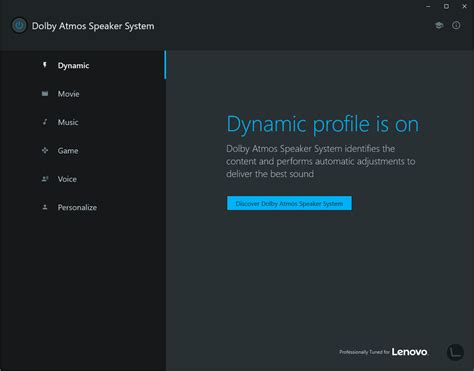Click the 'deliver the best sound' description line
This screenshot has width=474, height=371.
270,174
